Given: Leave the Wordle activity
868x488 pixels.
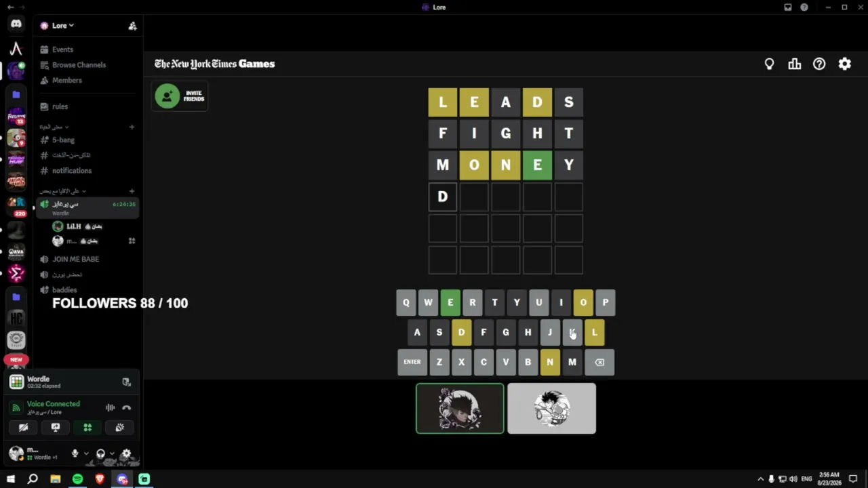Looking at the screenshot, I should click(126, 382).
